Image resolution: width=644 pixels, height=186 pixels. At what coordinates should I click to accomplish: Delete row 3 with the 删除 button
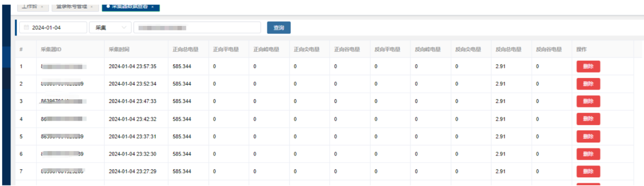588,101
